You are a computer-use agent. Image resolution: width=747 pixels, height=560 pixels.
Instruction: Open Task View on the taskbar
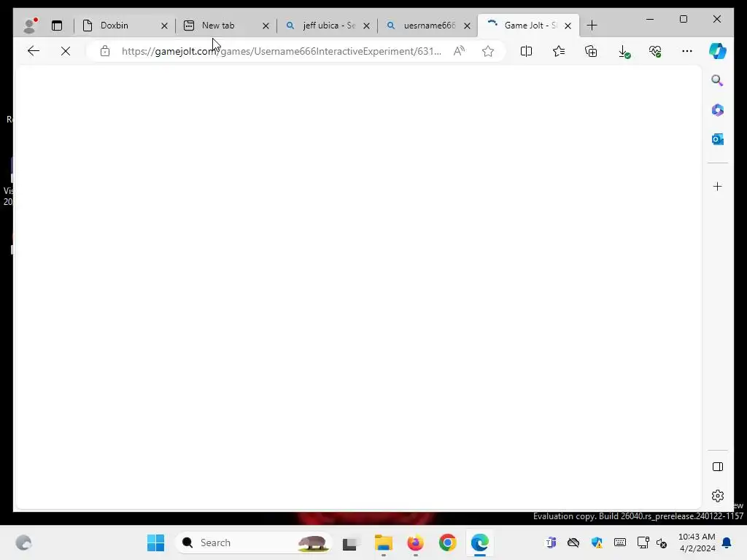(350, 542)
